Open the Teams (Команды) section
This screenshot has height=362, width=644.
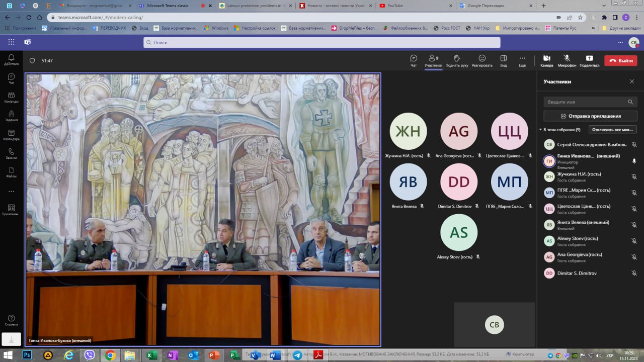pyautogui.click(x=11, y=97)
